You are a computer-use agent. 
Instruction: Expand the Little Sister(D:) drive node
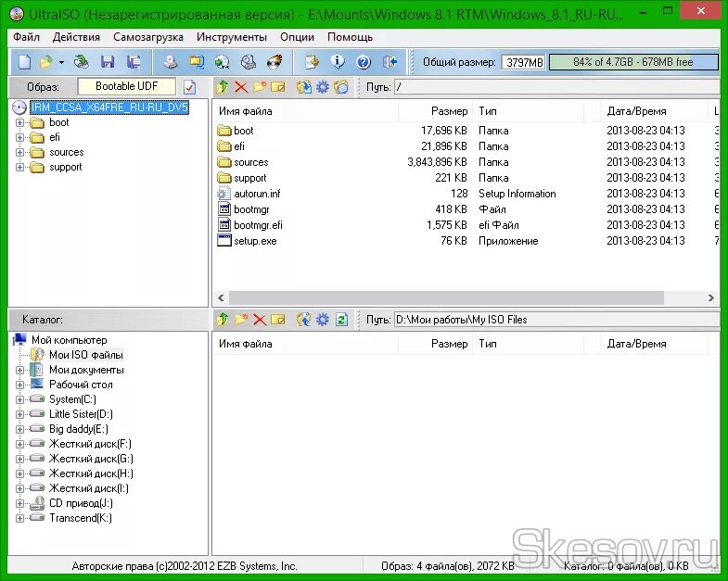pyautogui.click(x=20, y=414)
